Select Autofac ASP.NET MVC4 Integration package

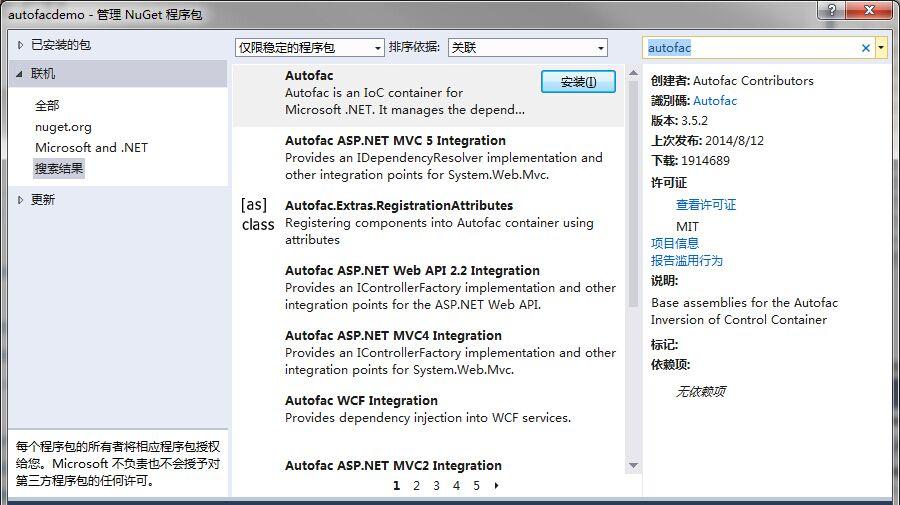pos(428,352)
